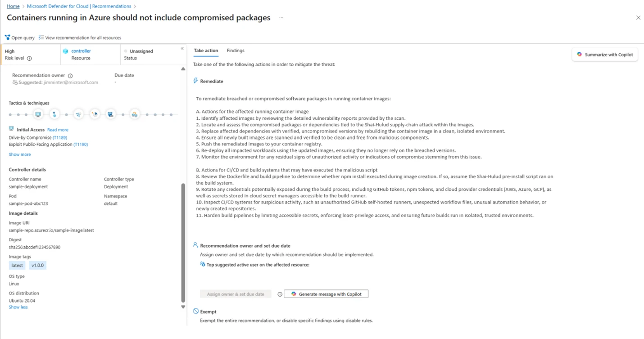Open the Drive-by Compromise T1189 link
The height and width of the screenshot is (339, 644).
[59, 137]
